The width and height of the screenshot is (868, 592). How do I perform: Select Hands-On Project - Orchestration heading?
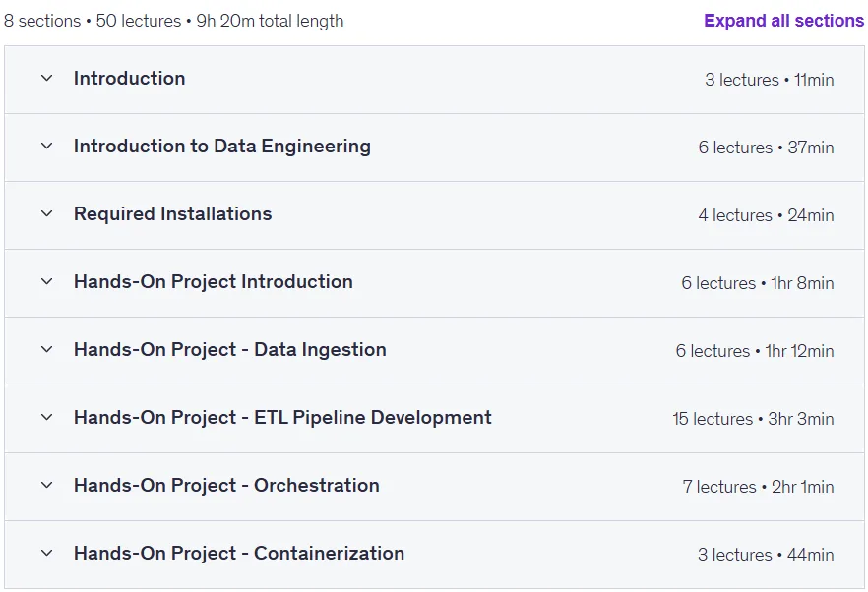click(226, 485)
